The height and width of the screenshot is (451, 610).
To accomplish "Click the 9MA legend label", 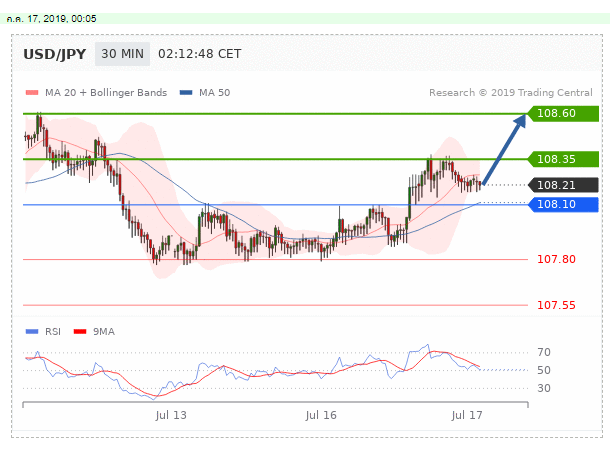I will coord(104,332).
